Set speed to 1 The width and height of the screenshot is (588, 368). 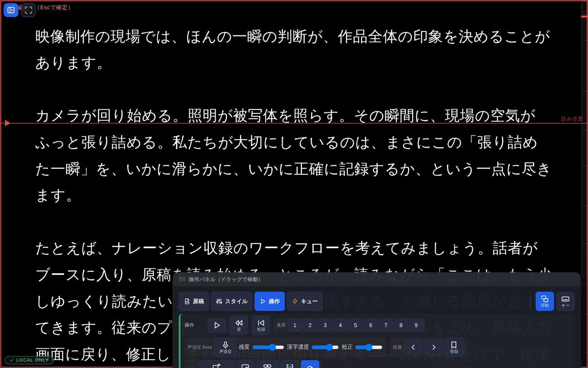pyautogui.click(x=294, y=325)
